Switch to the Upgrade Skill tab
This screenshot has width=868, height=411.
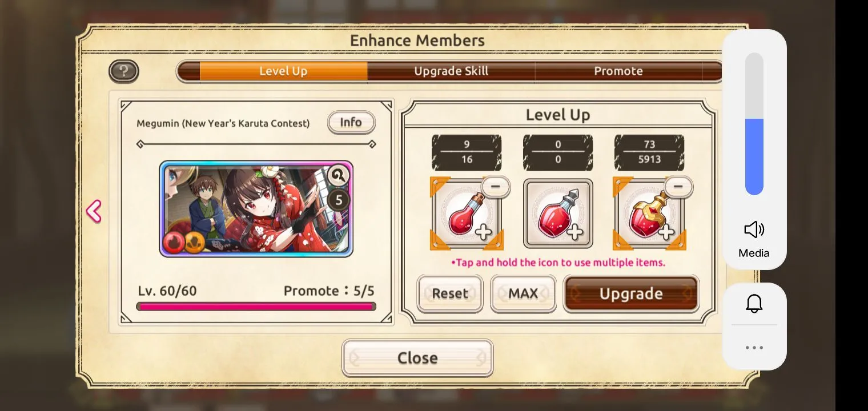point(451,71)
